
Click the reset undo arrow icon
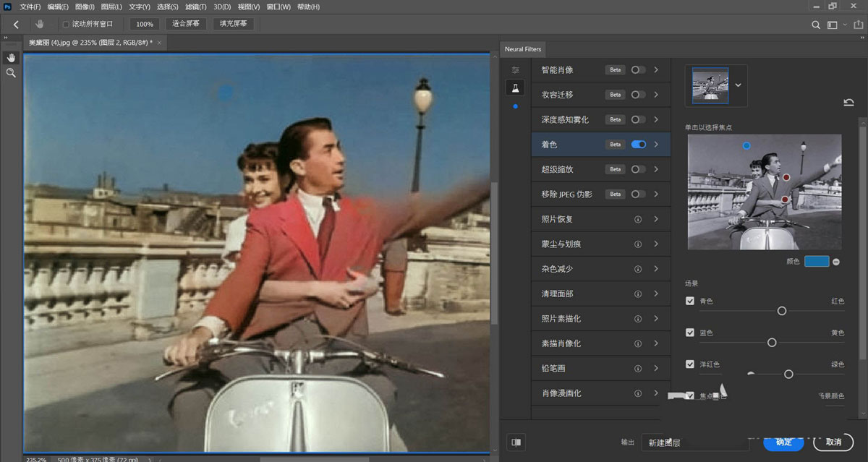848,103
